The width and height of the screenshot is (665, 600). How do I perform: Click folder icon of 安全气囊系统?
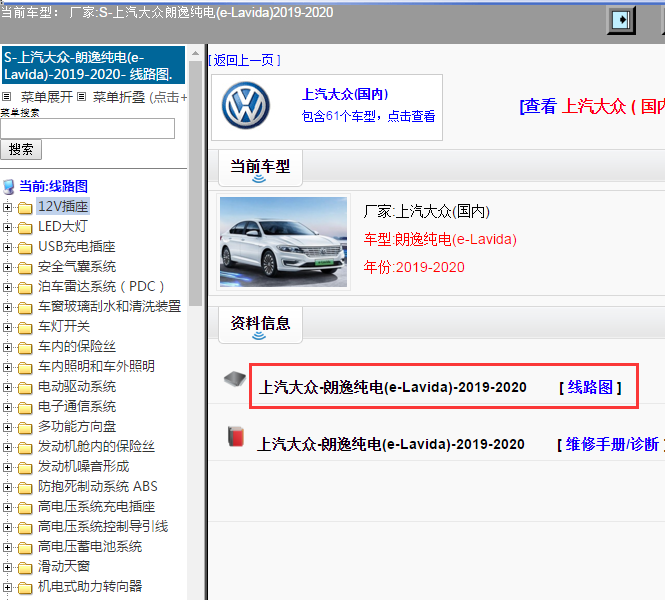[x=25, y=268]
